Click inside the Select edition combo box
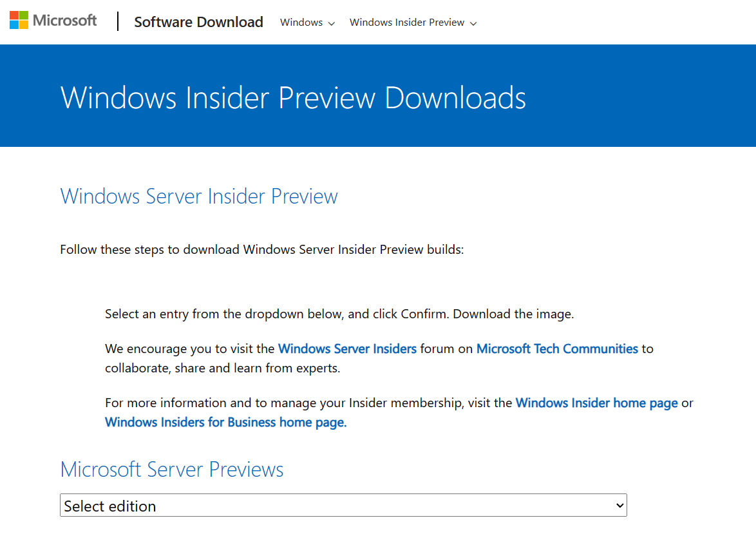The image size is (756, 536). (258, 505)
